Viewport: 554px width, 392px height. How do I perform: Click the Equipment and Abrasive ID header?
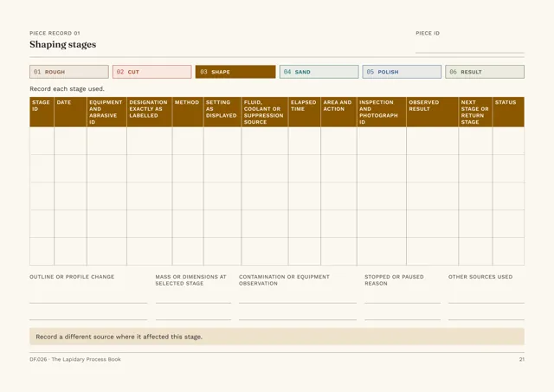tap(106, 112)
